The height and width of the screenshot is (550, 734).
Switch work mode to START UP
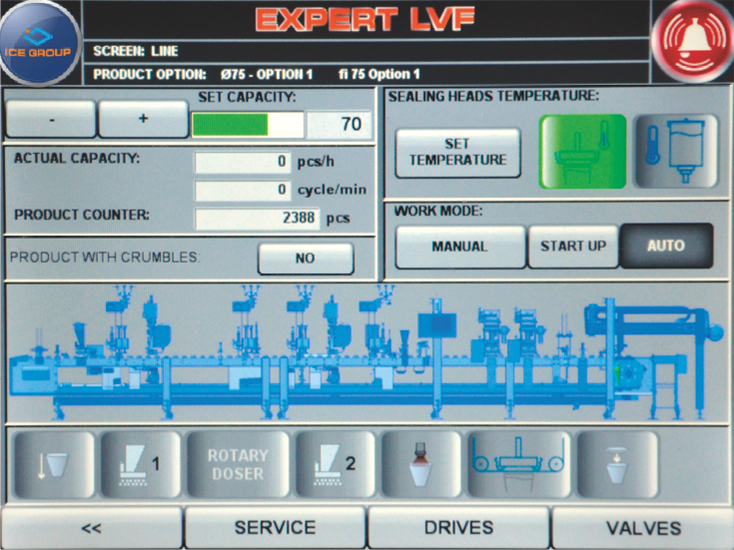[x=573, y=247]
